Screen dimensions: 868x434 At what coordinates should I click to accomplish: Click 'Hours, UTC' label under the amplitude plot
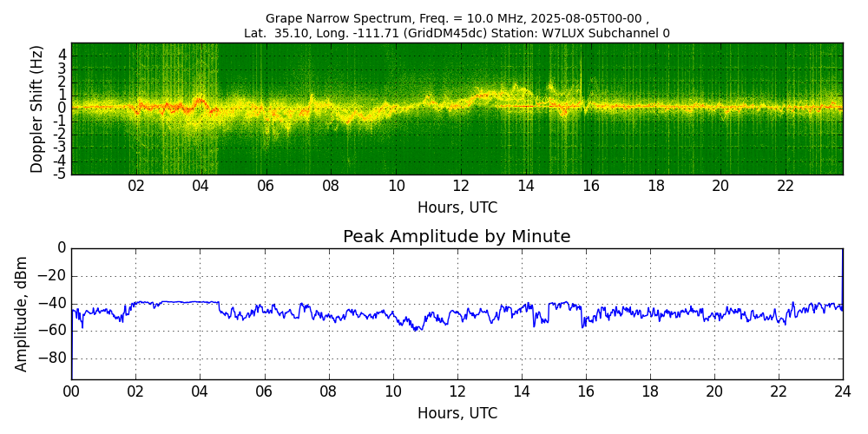pos(457,413)
